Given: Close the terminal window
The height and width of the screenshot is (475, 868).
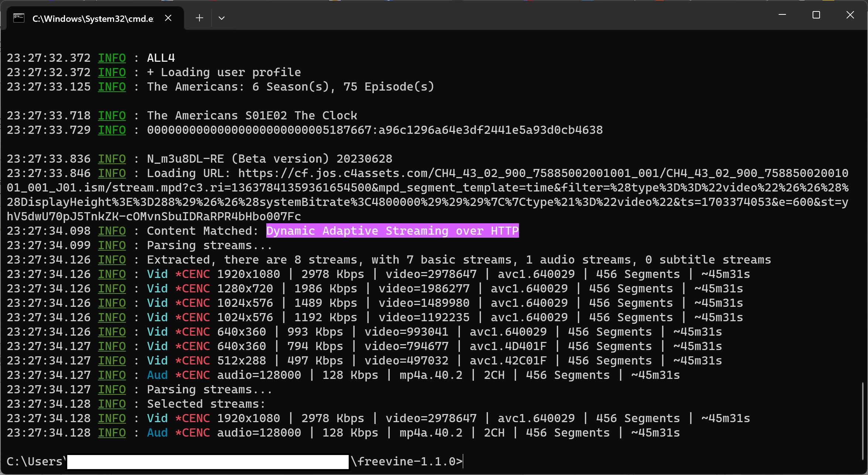Looking at the screenshot, I should click(x=850, y=15).
